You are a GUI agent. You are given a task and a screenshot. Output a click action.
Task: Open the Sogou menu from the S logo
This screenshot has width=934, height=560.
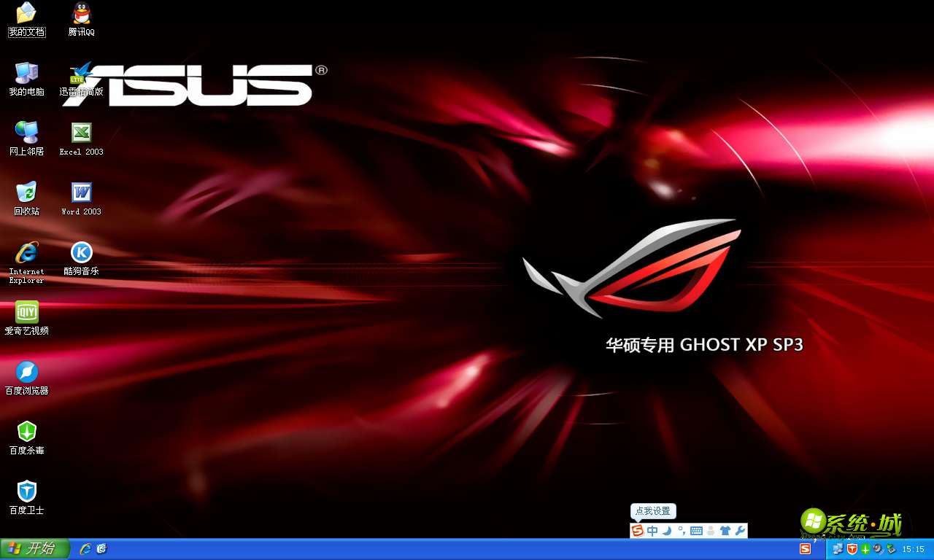point(637,531)
